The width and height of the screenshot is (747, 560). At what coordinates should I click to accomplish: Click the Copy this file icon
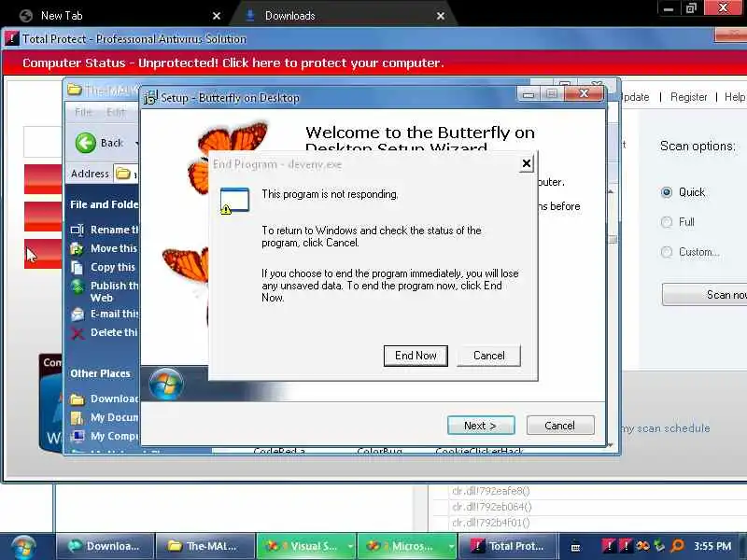(x=78, y=267)
